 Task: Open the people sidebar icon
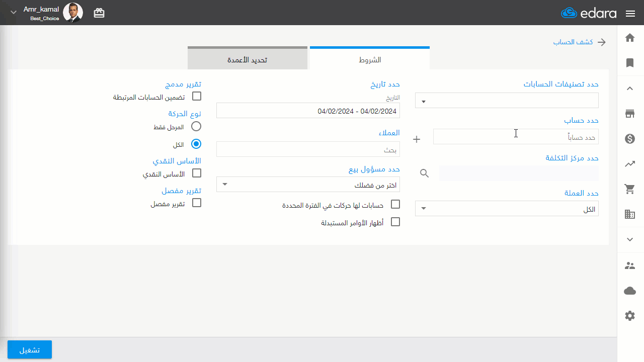(630, 265)
